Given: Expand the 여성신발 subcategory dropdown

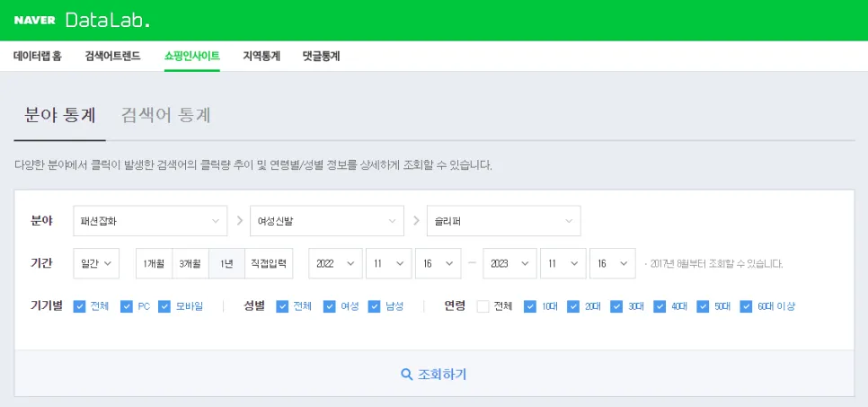Looking at the screenshot, I should click(x=326, y=221).
